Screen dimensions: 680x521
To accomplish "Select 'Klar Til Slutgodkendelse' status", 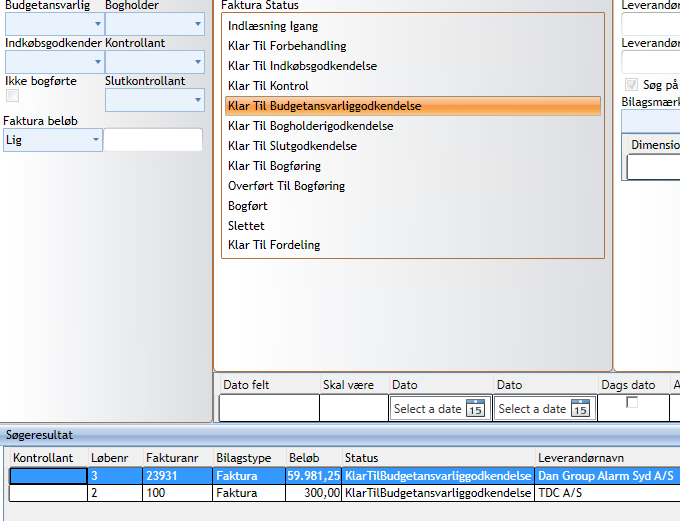I will 413,146.
